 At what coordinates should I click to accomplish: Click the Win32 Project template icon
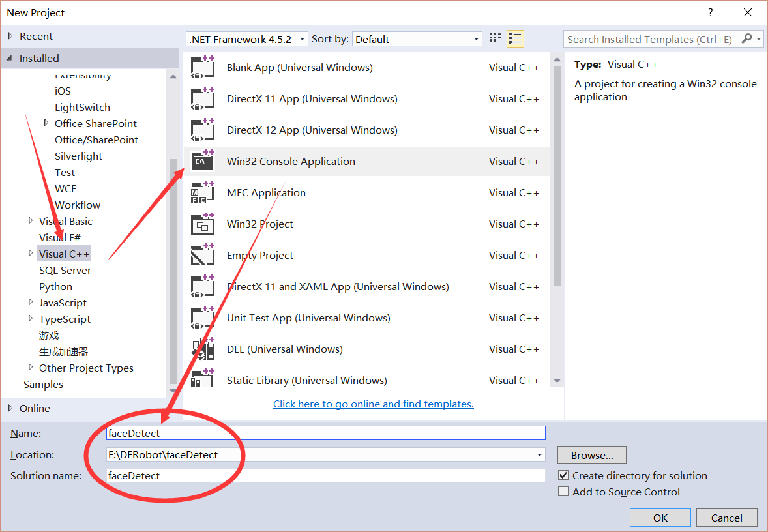click(203, 224)
